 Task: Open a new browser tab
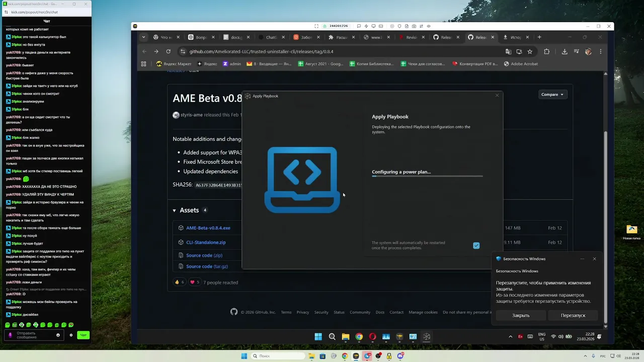pyautogui.click(x=539, y=37)
